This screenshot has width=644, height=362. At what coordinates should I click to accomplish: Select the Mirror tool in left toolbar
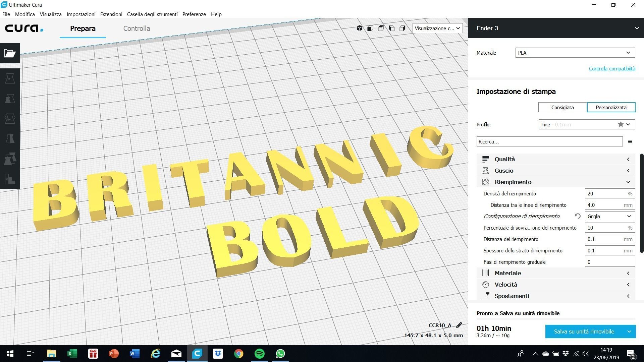10,139
